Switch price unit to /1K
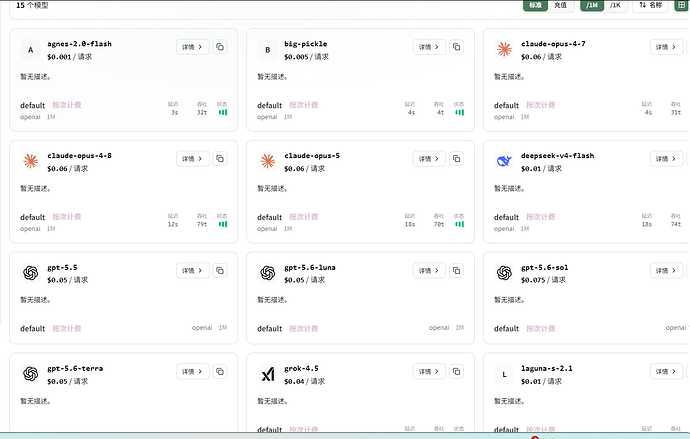The height and width of the screenshot is (439, 690). pyautogui.click(x=615, y=5)
